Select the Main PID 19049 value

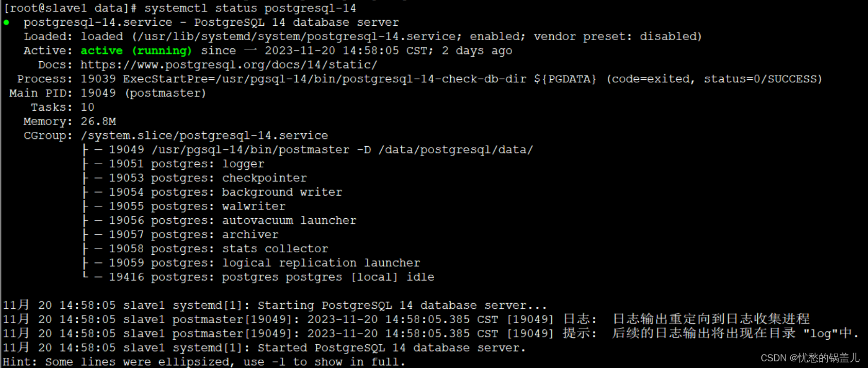coord(98,93)
